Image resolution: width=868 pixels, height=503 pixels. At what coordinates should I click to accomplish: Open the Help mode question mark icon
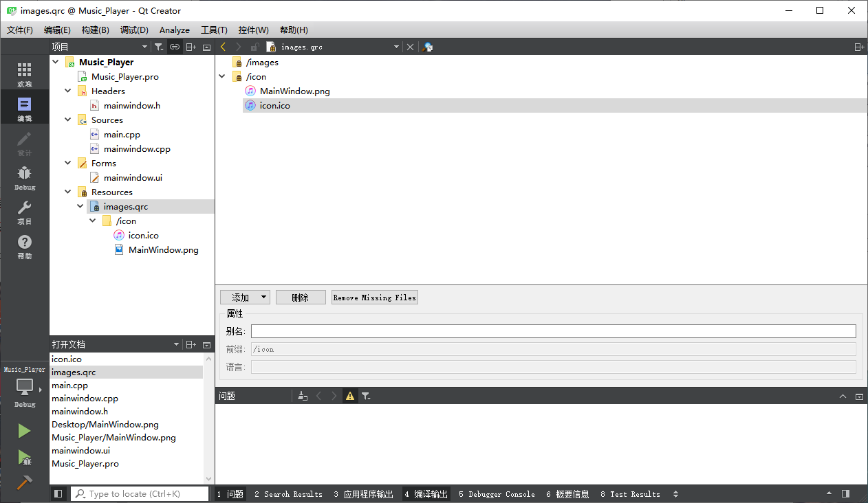(24, 246)
